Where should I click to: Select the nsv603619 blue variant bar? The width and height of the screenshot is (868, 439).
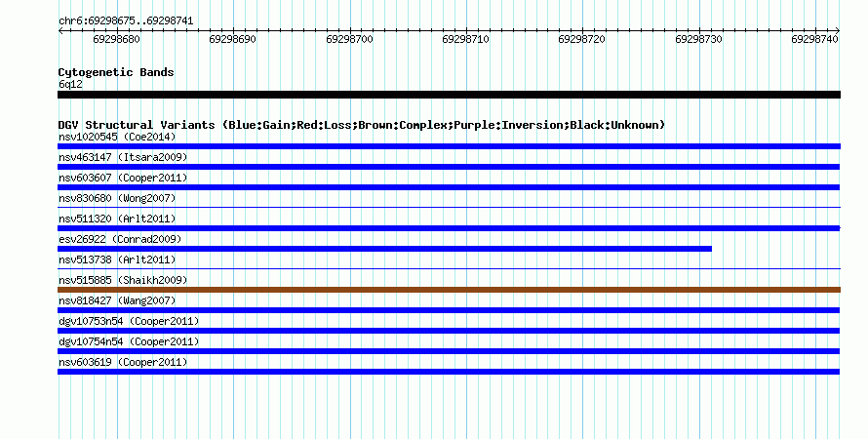(449, 372)
